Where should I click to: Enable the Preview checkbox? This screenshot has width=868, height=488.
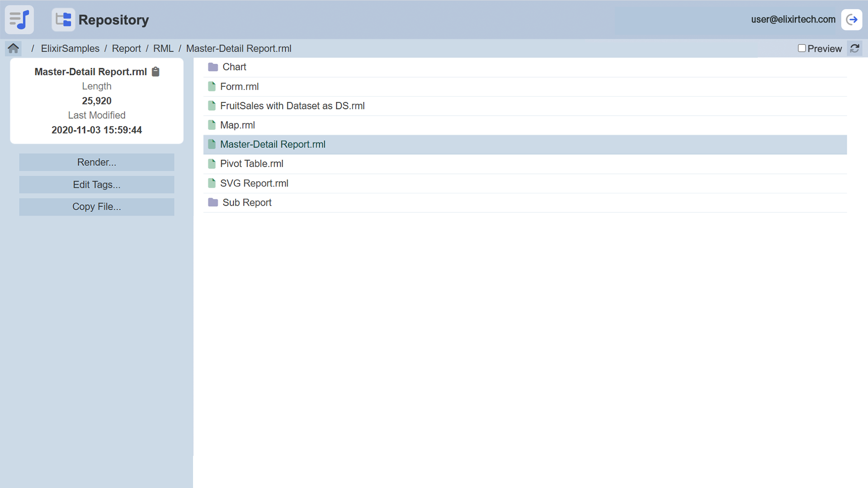[x=802, y=48]
